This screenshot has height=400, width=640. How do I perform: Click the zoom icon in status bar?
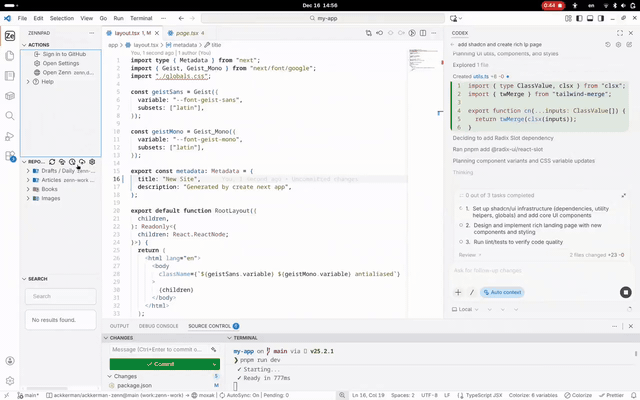coord(342,395)
